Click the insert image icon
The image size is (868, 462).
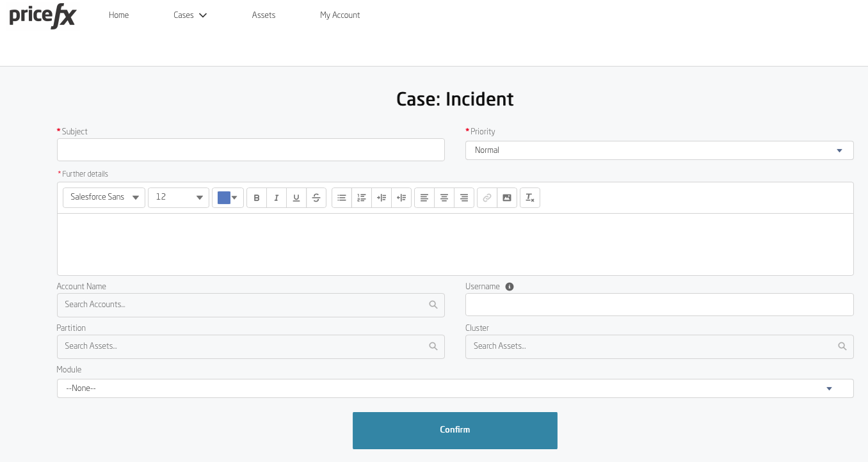pyautogui.click(x=507, y=198)
